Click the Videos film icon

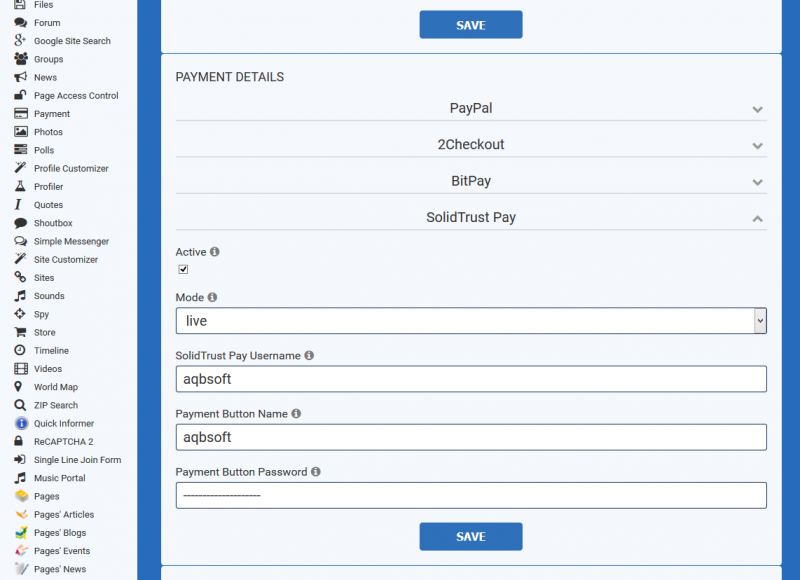click(21, 368)
